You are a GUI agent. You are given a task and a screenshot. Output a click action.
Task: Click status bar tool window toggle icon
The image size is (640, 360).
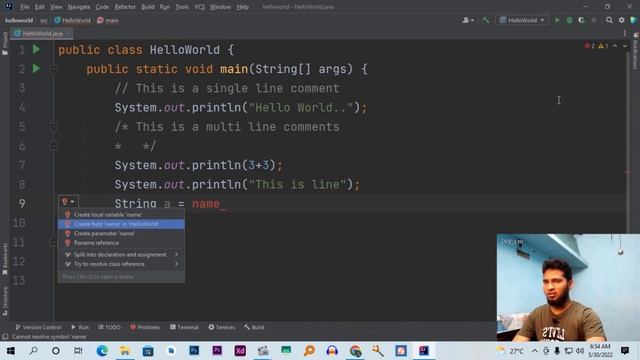coord(5,337)
